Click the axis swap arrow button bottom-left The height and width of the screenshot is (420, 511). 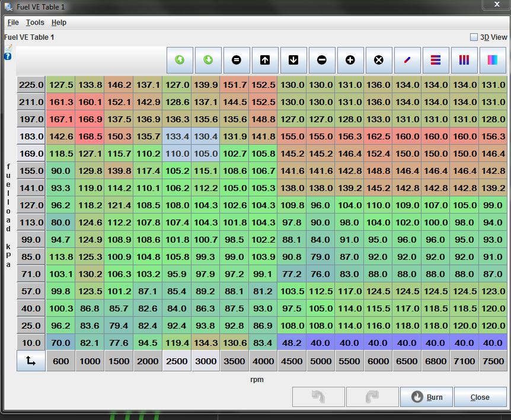[x=31, y=361]
